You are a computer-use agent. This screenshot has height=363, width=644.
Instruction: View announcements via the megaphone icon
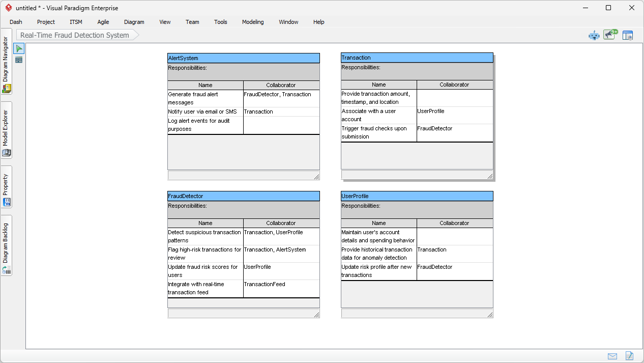[609, 35]
